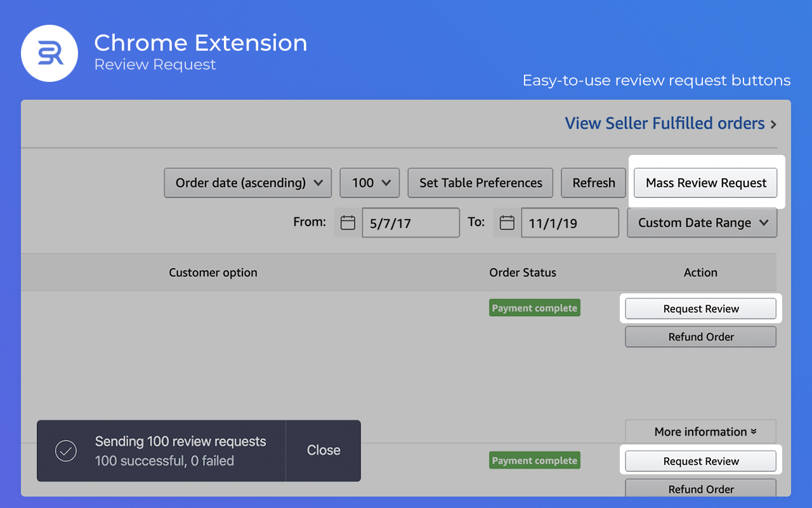Click the Mass Review Request button
The height and width of the screenshot is (508, 812).
tap(705, 182)
